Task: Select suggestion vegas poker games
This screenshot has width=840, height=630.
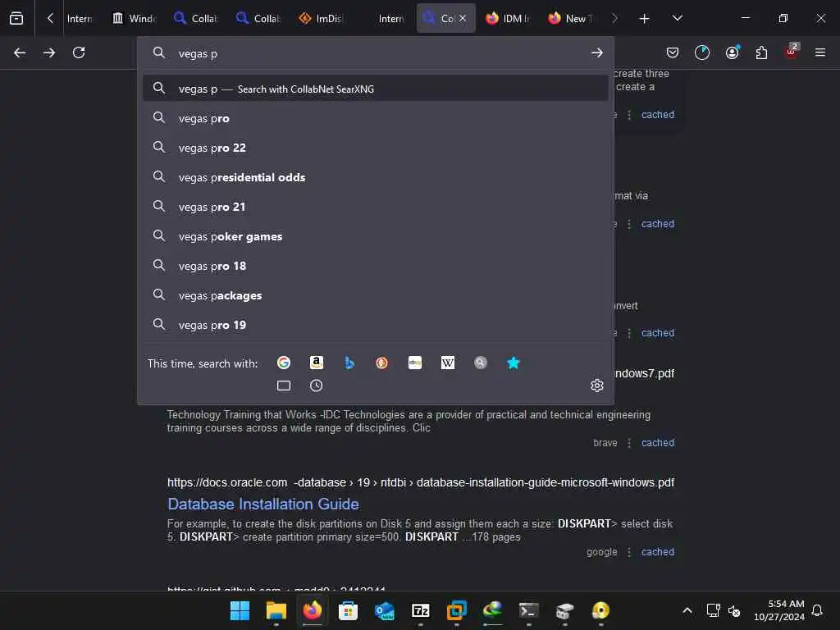Action: click(375, 236)
